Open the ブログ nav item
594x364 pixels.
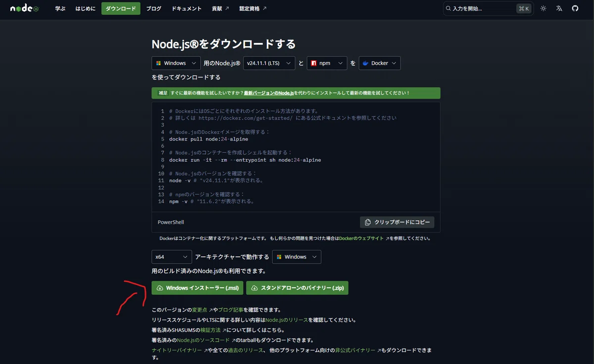pyautogui.click(x=153, y=8)
